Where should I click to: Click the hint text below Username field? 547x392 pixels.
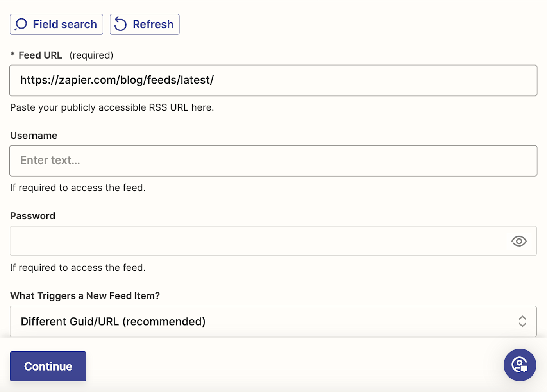coord(78,188)
